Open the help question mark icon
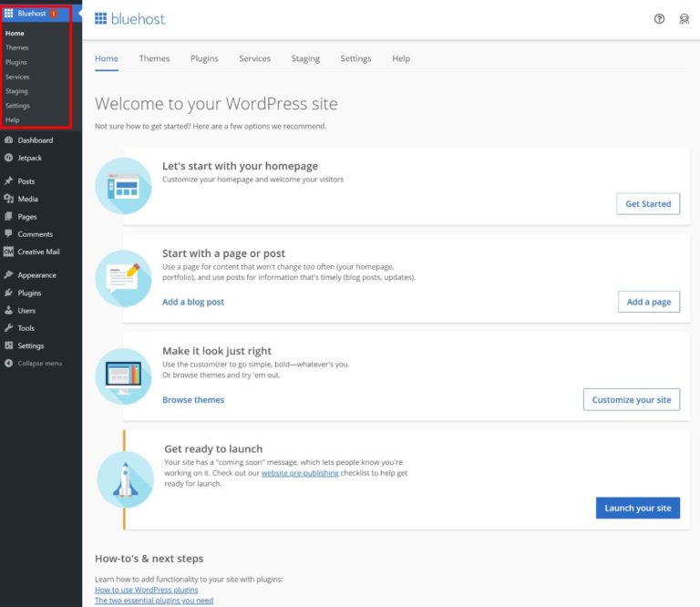Viewport: 700px width, 607px height. [659, 19]
